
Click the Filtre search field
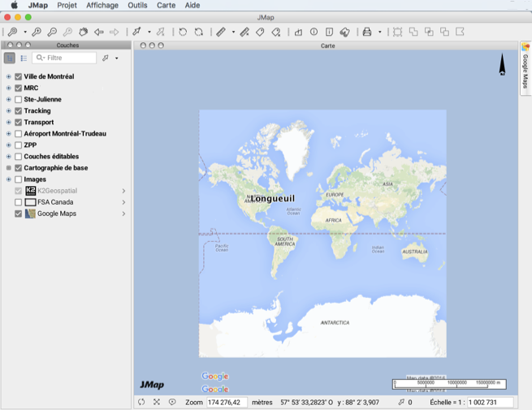(x=64, y=58)
